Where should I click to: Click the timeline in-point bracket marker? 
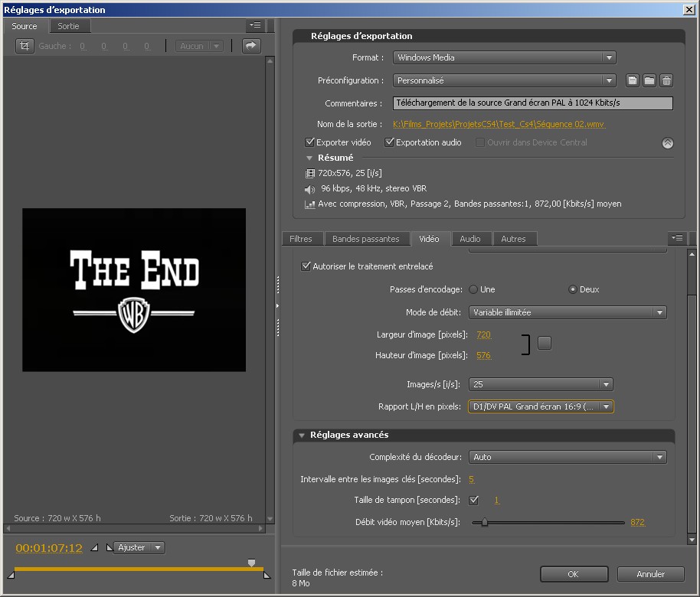pyautogui.click(x=11, y=575)
